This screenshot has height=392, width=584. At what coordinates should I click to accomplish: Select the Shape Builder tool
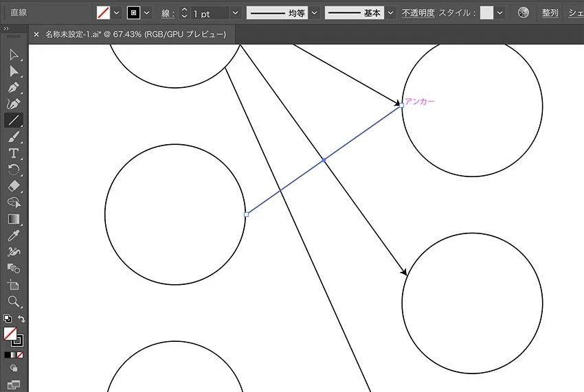coord(14,203)
